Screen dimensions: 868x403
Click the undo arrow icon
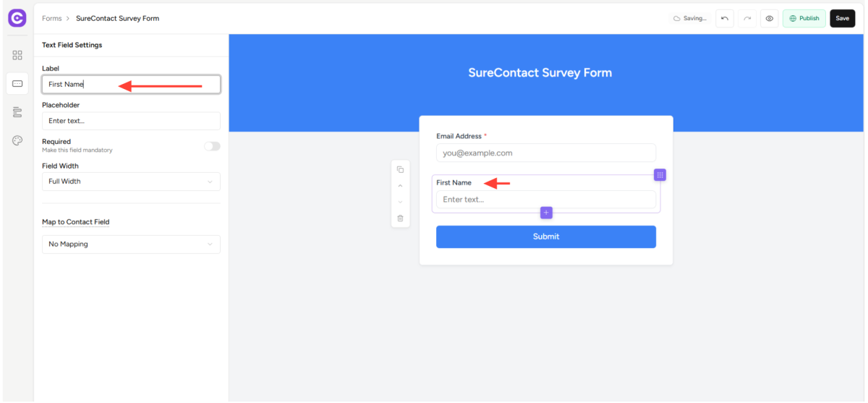725,18
